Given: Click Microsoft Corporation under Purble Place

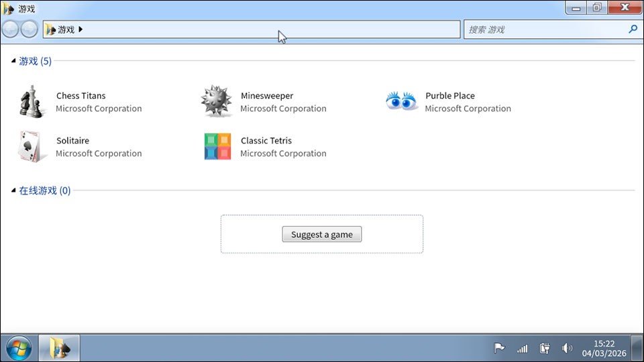Looking at the screenshot, I should click(468, 109).
